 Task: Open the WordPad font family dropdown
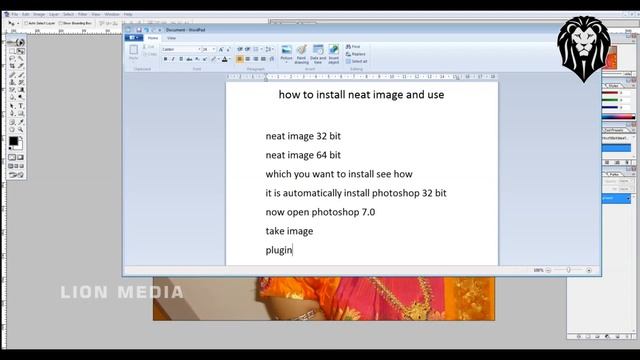pyautogui.click(x=199, y=49)
